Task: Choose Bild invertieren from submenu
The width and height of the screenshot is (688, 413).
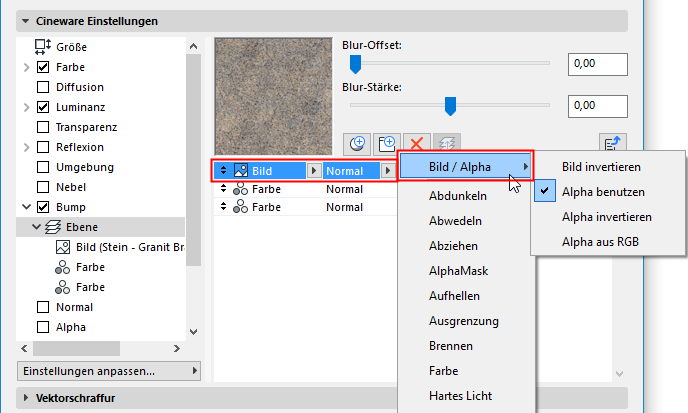Action: [x=601, y=167]
